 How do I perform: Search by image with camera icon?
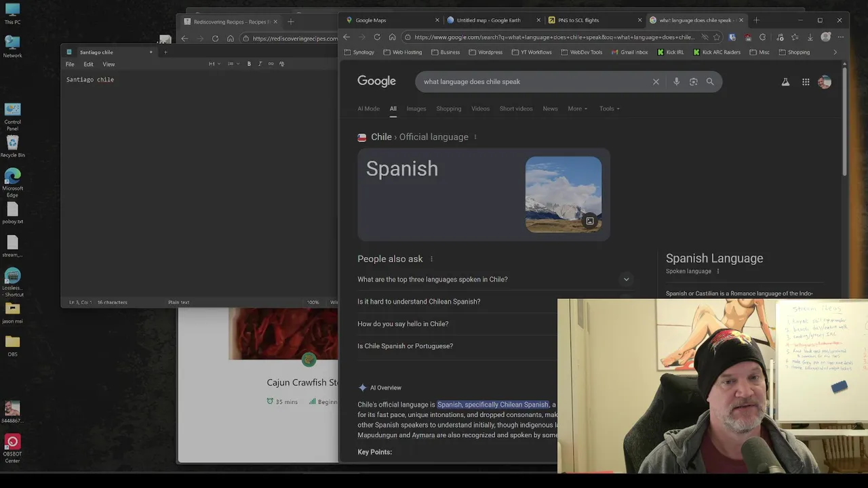[x=693, y=81]
